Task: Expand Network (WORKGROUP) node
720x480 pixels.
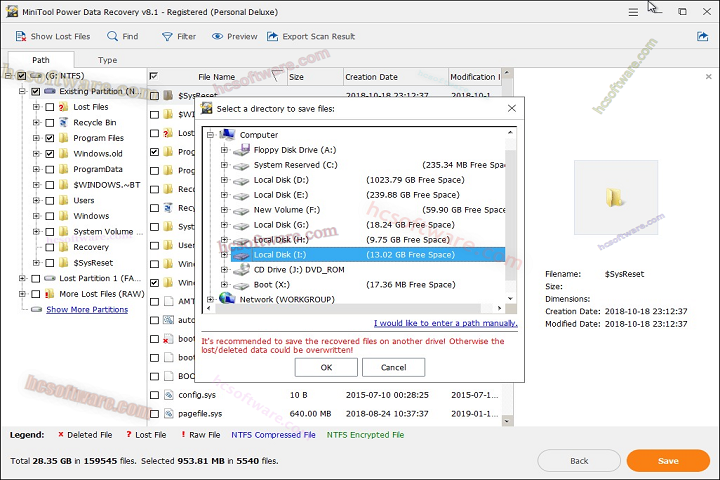Action: click(x=210, y=299)
